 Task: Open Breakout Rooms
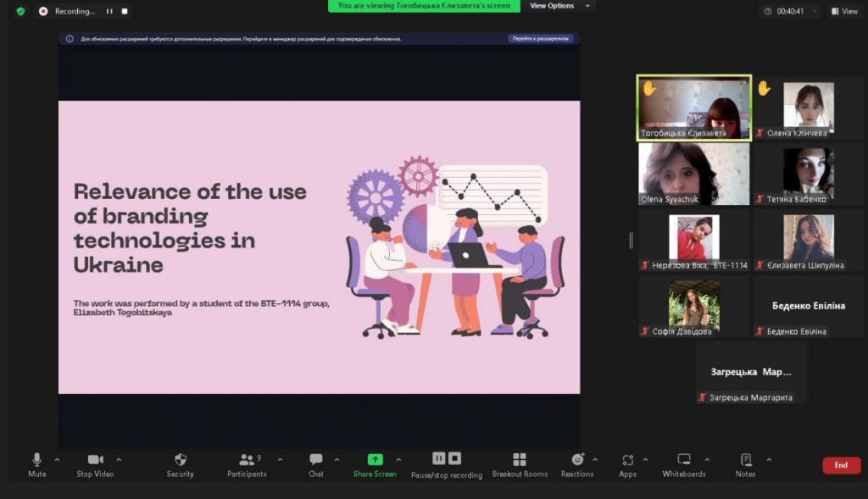click(x=520, y=463)
